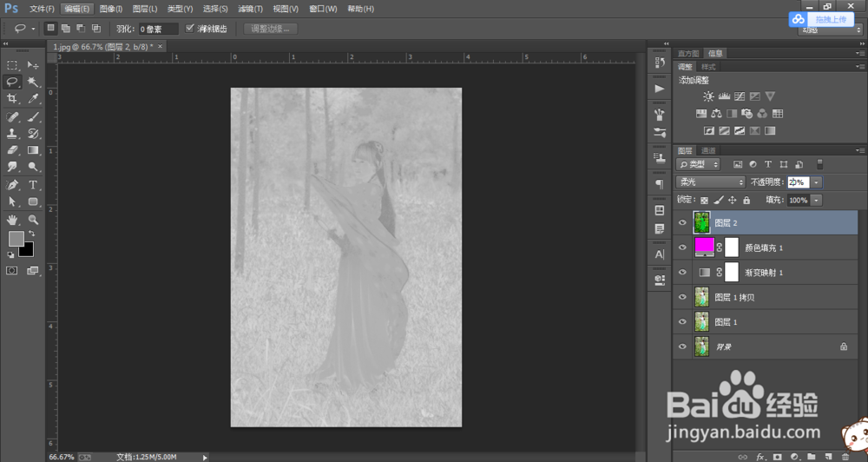Select the Dodge tool

[33, 167]
